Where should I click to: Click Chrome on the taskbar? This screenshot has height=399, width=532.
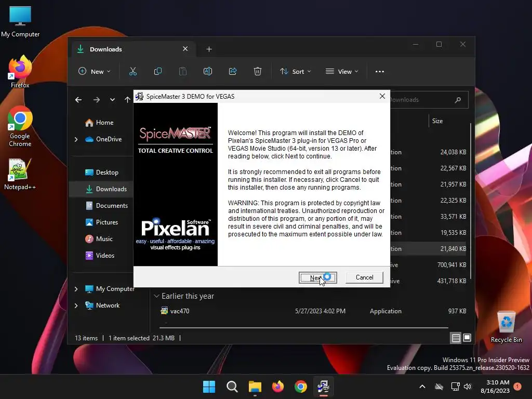[x=301, y=387]
